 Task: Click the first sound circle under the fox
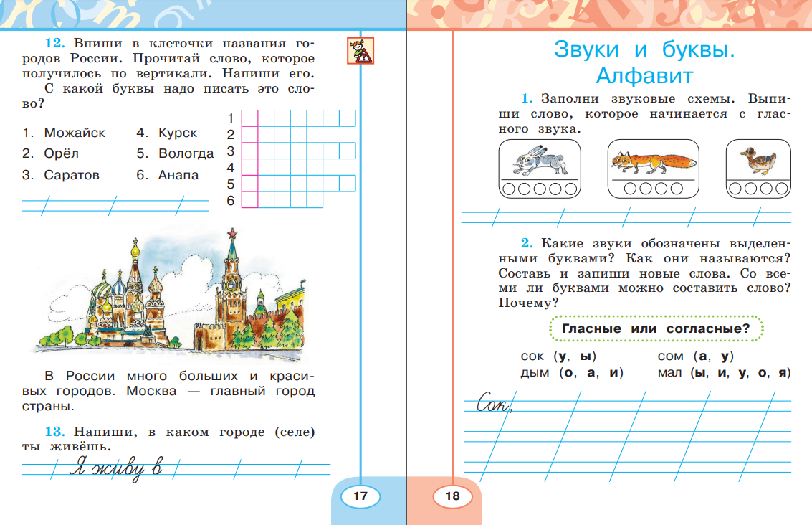pyautogui.click(x=630, y=189)
